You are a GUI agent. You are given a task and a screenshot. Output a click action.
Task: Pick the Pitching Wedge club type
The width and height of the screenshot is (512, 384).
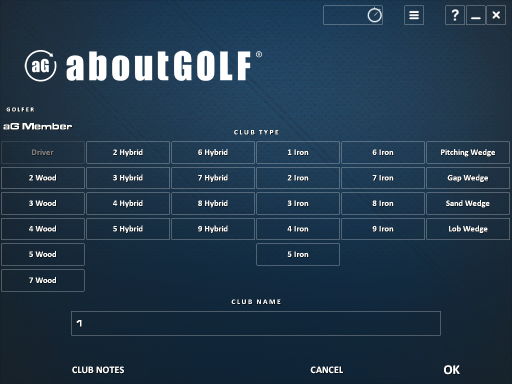coord(468,152)
